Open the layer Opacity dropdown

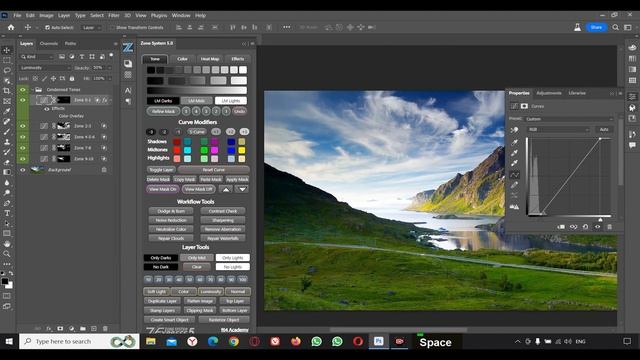(x=109, y=68)
